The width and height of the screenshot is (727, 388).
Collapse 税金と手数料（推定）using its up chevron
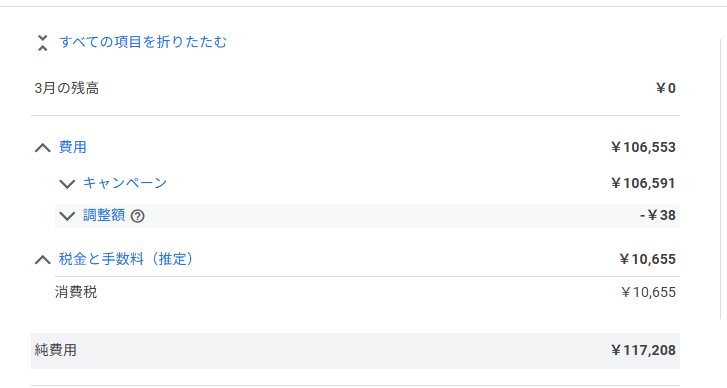[x=43, y=260]
